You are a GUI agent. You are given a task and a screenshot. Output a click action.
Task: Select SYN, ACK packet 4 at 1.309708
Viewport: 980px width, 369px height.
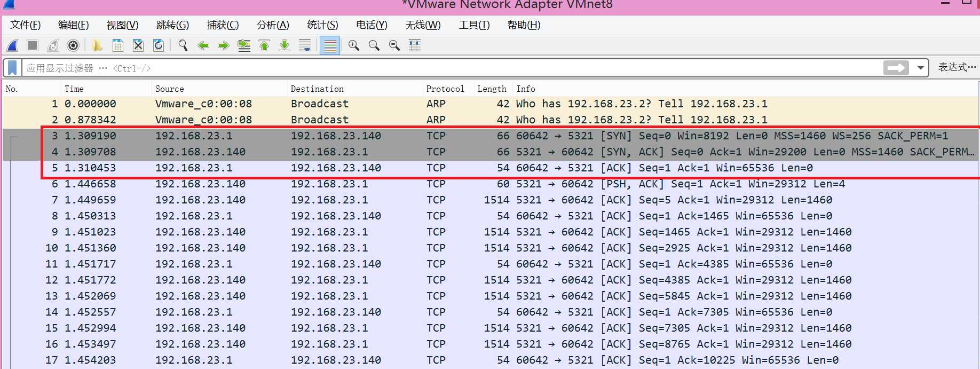pyautogui.click(x=491, y=152)
